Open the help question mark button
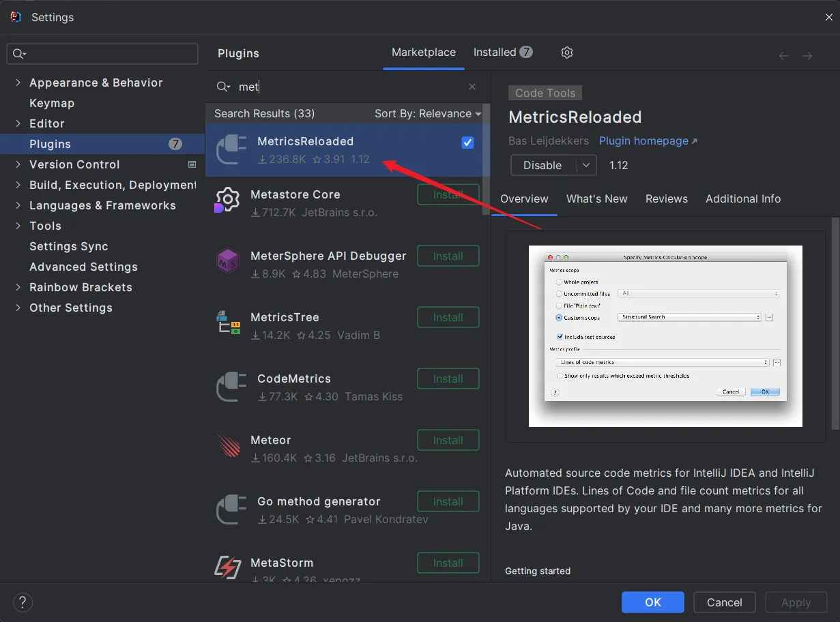Viewport: 840px width, 622px height. pos(23,602)
